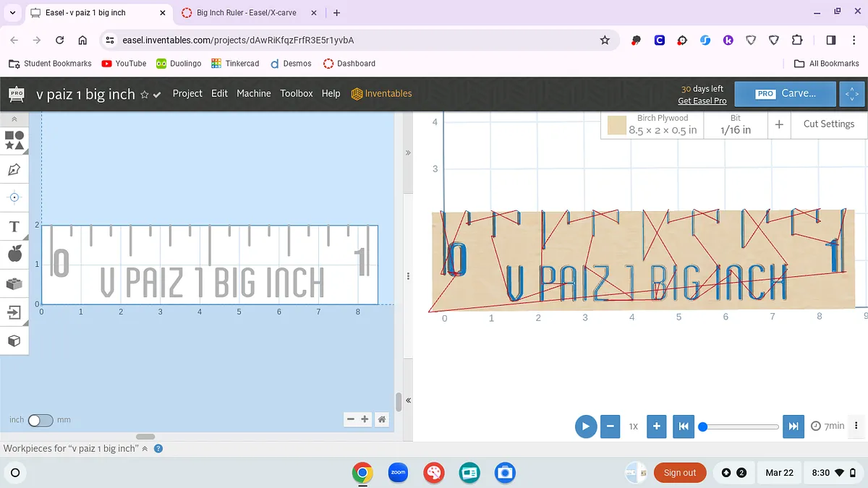Star the v paiz 1 big inch project

tap(145, 94)
